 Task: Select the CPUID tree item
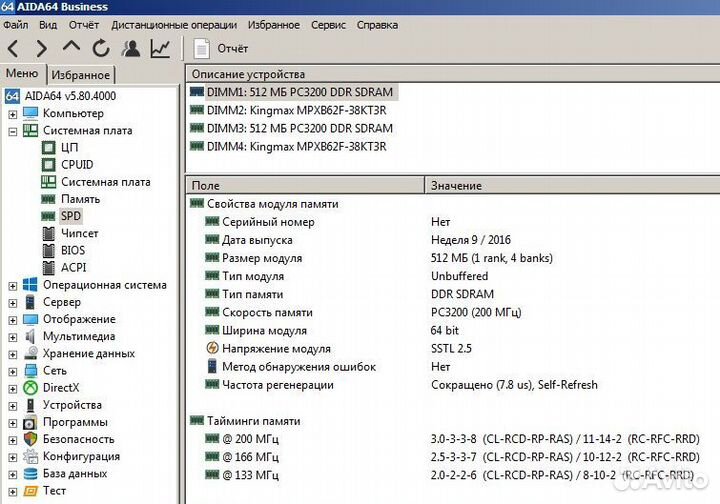[77, 164]
